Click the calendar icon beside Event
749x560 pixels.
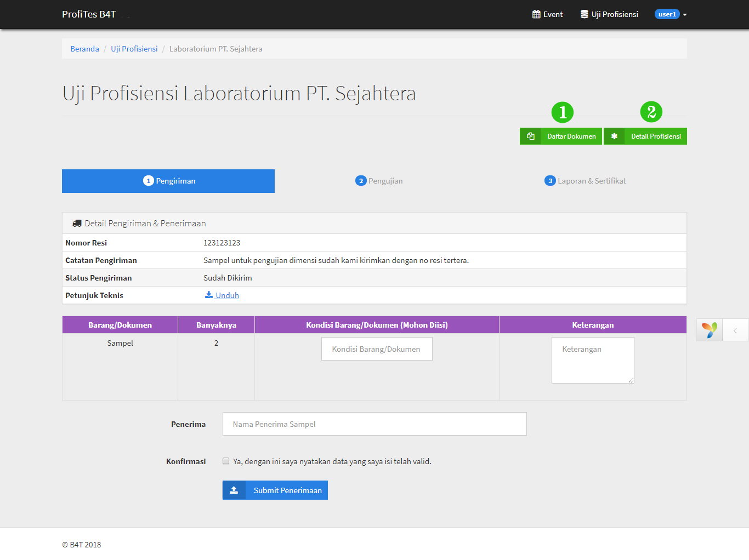536,14
